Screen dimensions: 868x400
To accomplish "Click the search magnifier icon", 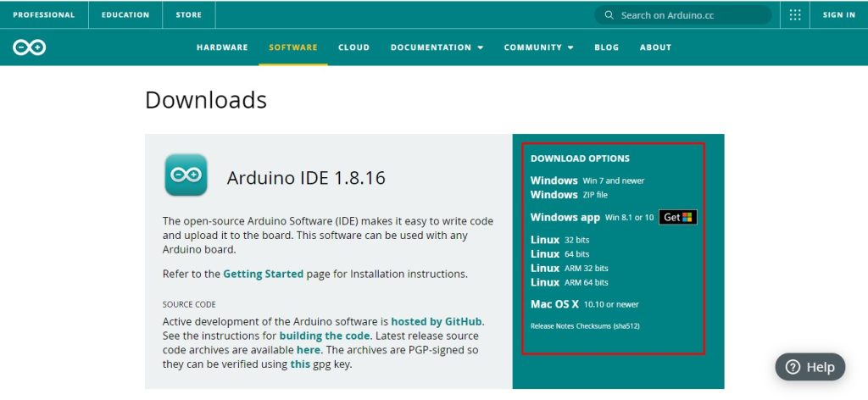I will (x=609, y=15).
